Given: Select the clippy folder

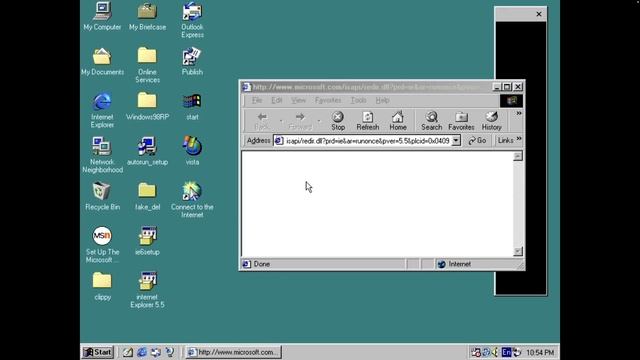Looking at the screenshot, I should point(102,286).
